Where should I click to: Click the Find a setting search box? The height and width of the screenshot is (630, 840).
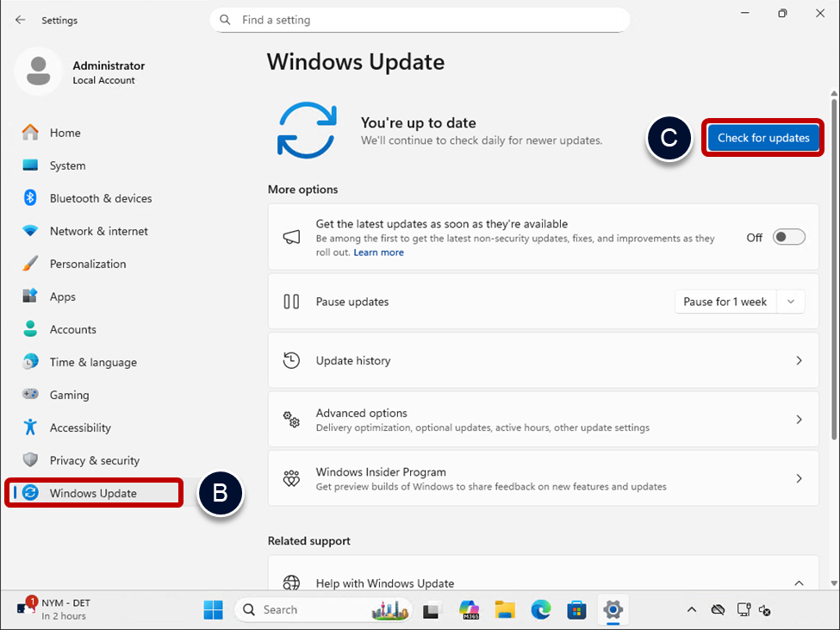(420, 20)
